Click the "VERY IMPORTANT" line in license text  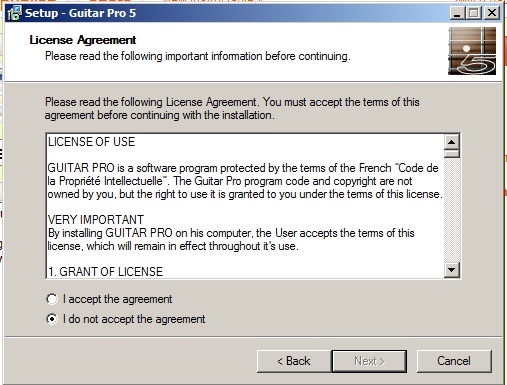96,220
